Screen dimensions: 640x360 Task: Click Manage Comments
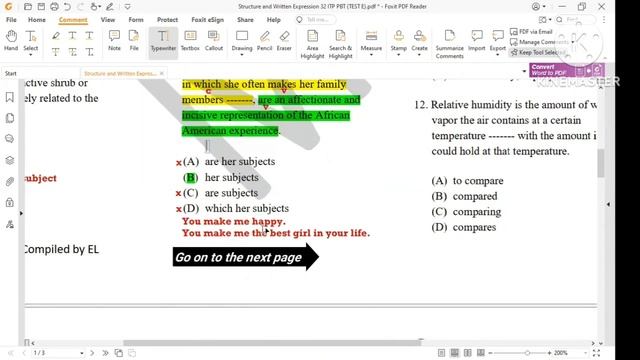click(542, 42)
